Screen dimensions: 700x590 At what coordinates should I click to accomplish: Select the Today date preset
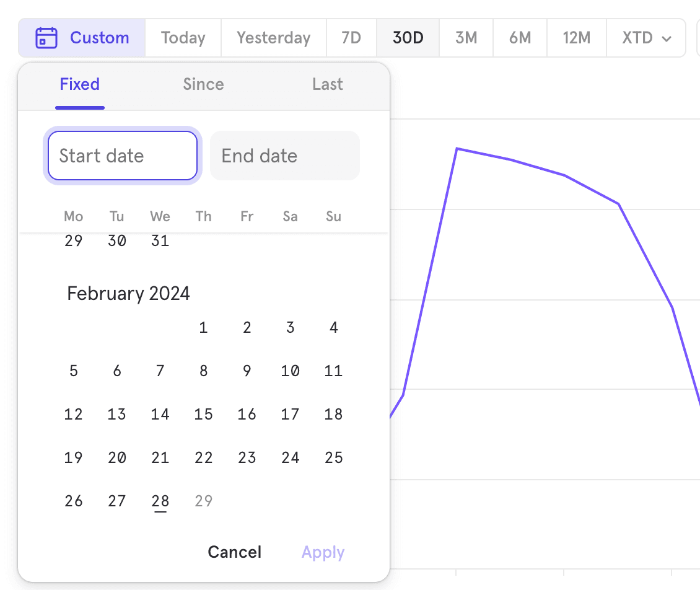click(x=183, y=38)
